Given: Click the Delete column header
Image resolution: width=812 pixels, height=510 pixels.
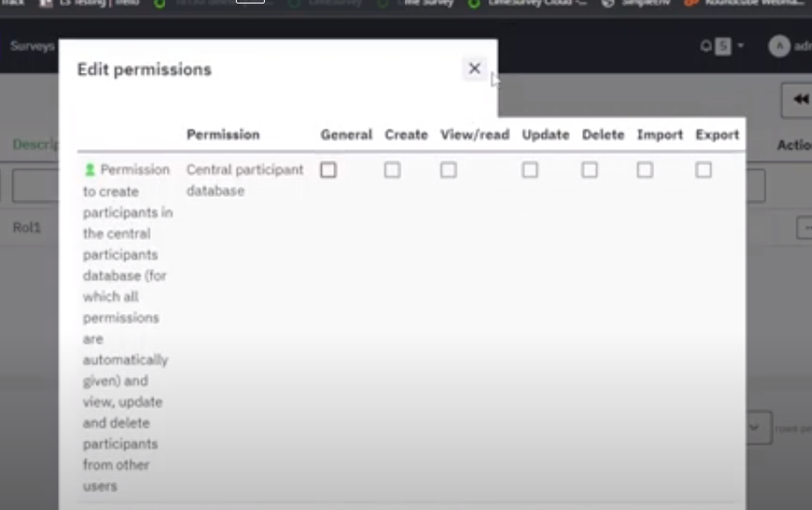Looking at the screenshot, I should point(602,134).
